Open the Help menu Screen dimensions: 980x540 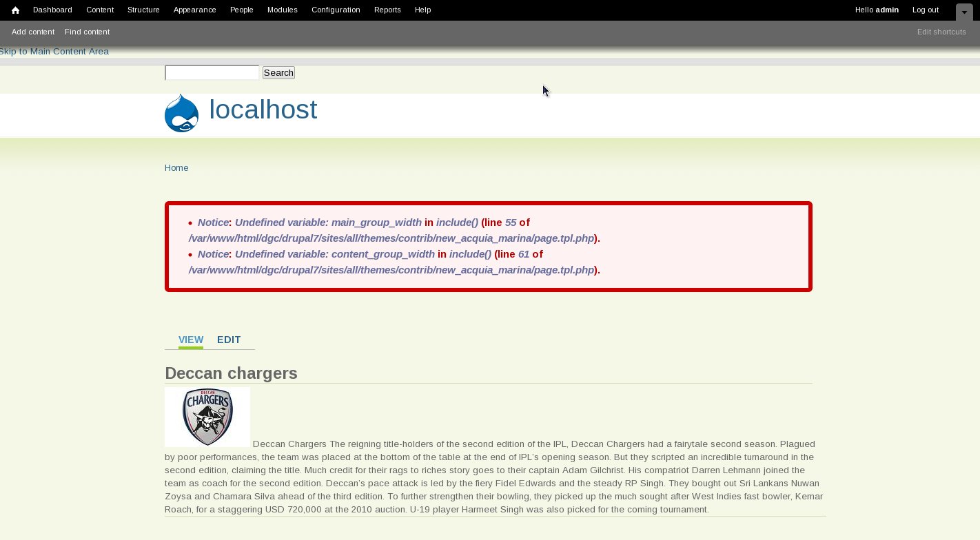[x=423, y=10]
